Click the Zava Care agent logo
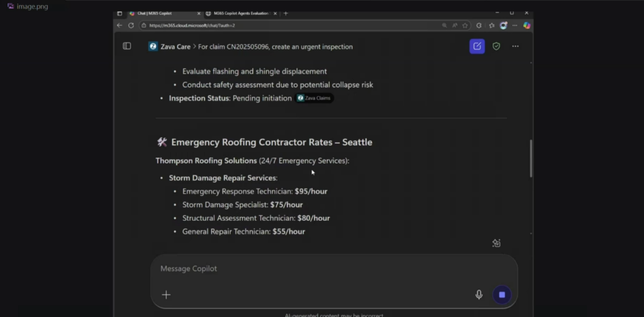The width and height of the screenshot is (644, 317). point(153,47)
